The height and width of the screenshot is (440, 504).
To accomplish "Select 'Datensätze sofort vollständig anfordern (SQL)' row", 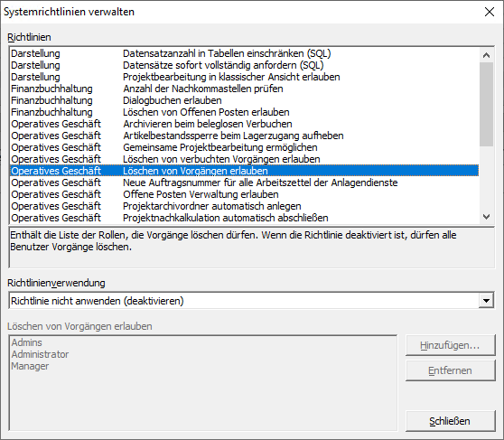I will [x=244, y=65].
